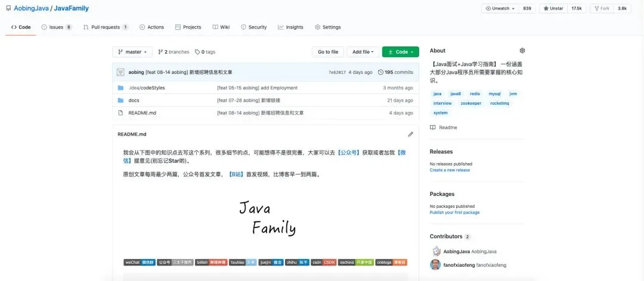The image size is (644, 281).
Task: Select the zookeeper topic tag
Action: click(x=470, y=104)
